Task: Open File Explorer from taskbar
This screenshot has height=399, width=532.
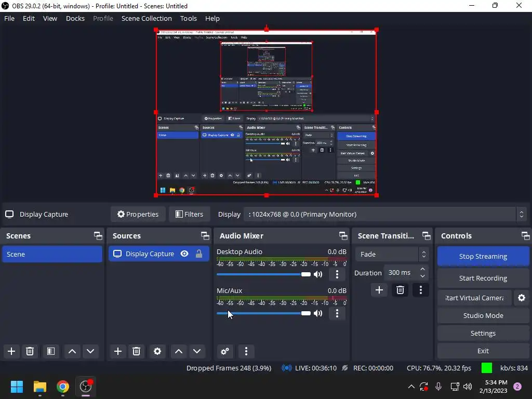Action: (39, 387)
